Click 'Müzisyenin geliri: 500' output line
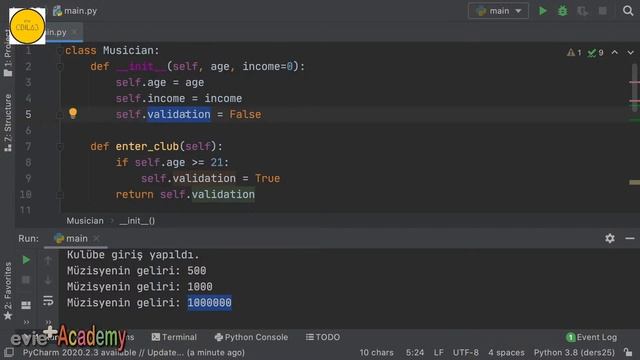This screenshot has width=640, height=360. [x=136, y=271]
